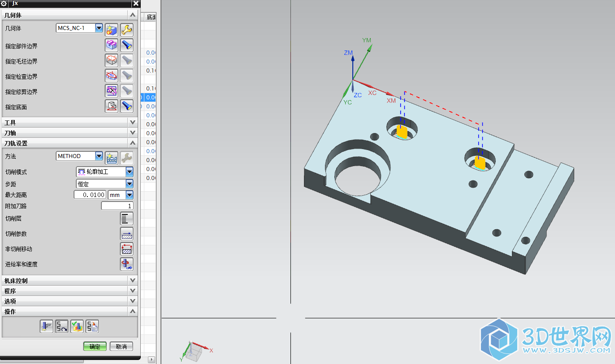The width and height of the screenshot is (615, 364).
Task: Click the 取消 (Cancel) button
Action: (x=121, y=347)
